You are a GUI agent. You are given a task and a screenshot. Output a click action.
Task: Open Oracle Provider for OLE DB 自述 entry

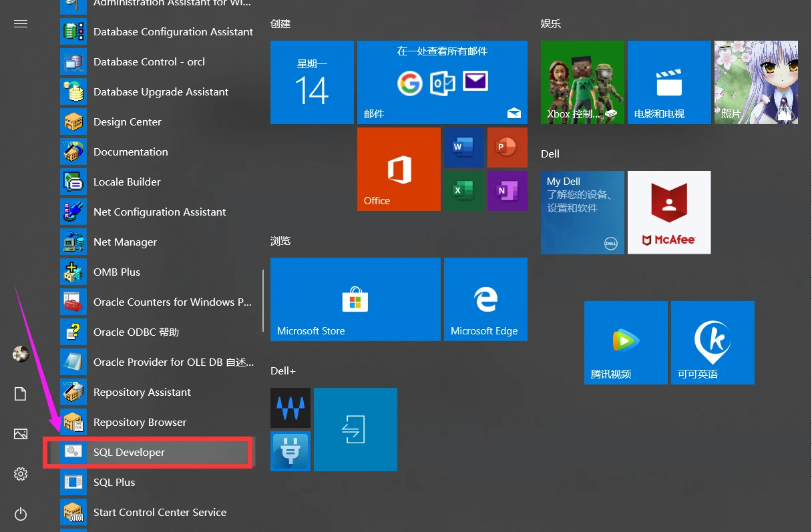point(158,362)
